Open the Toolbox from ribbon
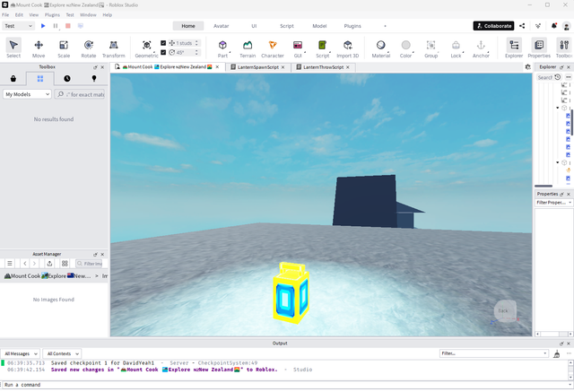574x392 pixels. 564,48
